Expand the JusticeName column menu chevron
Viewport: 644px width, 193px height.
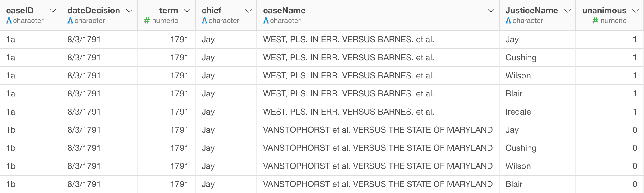coord(567,11)
